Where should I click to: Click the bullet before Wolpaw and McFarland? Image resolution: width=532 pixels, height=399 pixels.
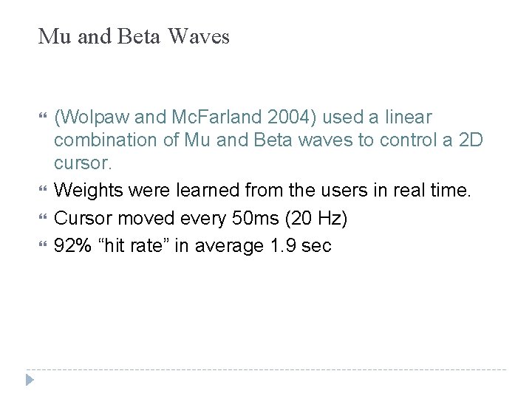click(42, 116)
